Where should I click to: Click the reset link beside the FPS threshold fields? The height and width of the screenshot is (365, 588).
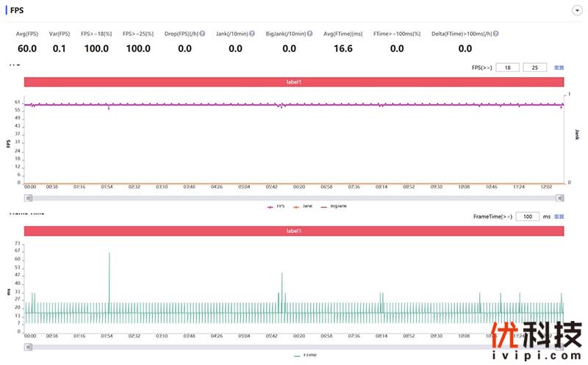pyautogui.click(x=559, y=68)
